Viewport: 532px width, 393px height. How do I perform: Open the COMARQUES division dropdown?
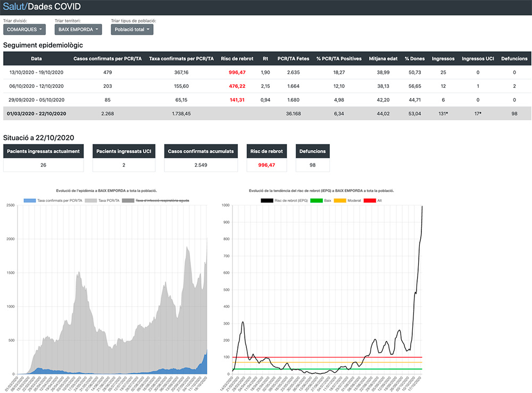(24, 29)
